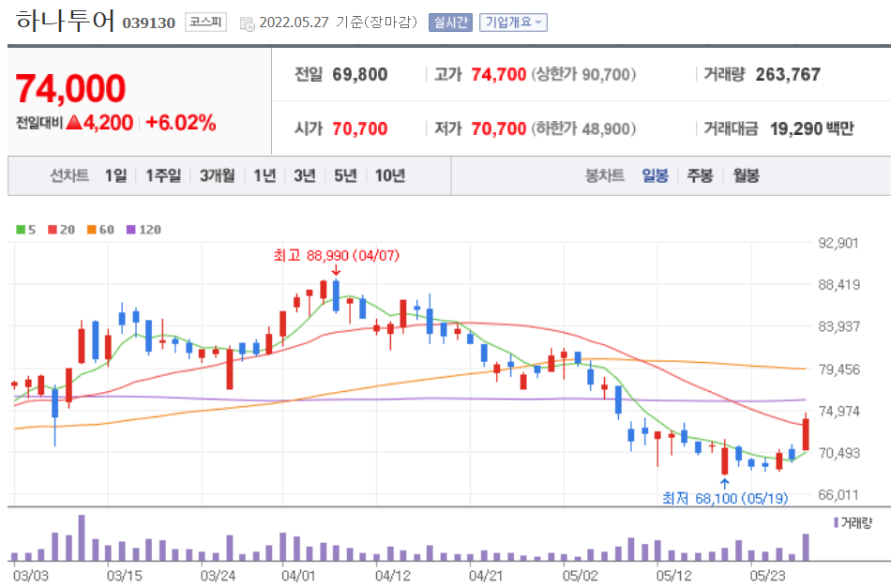891x588 pixels.
Task: Select the 3개월 line chart tab
Action: click(217, 175)
